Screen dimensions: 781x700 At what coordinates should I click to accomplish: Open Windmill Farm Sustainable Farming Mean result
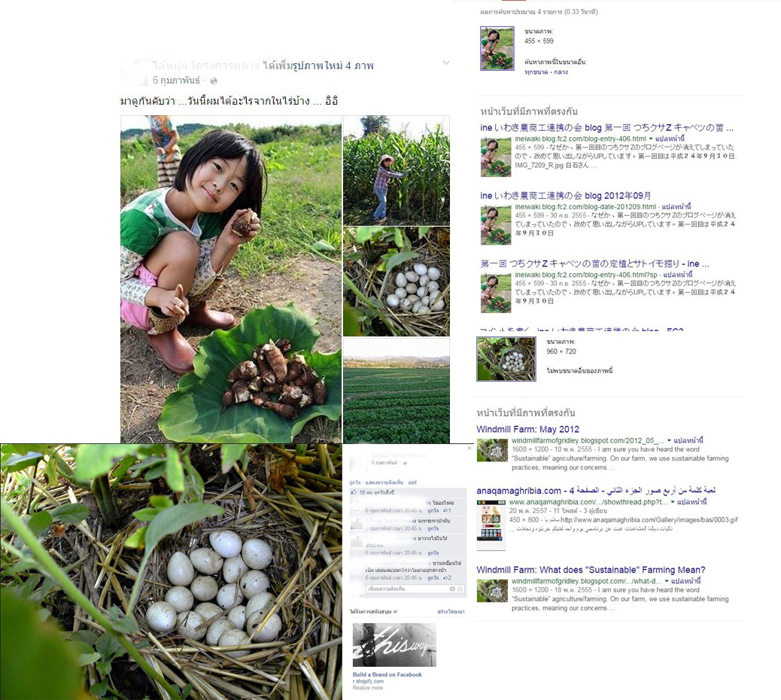[x=591, y=570]
